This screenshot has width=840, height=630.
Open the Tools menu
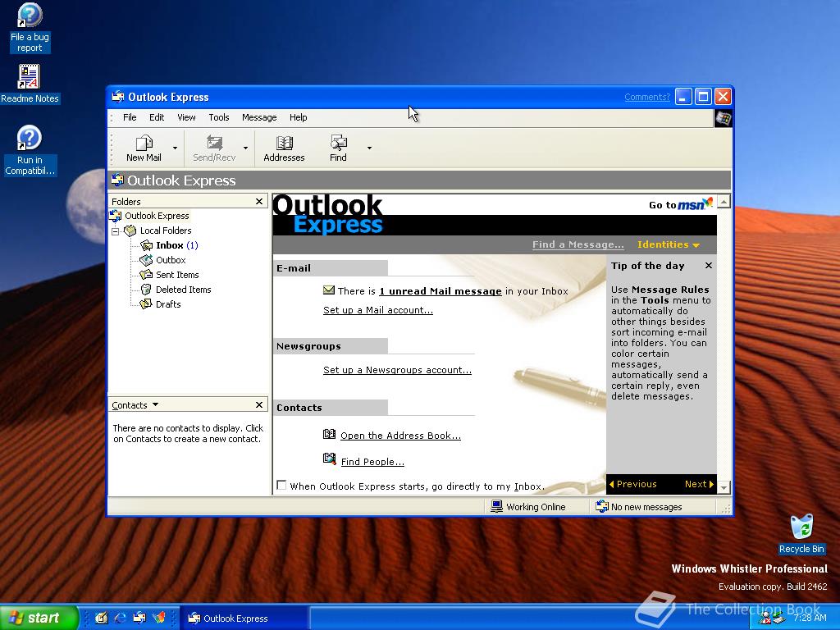[x=218, y=117]
